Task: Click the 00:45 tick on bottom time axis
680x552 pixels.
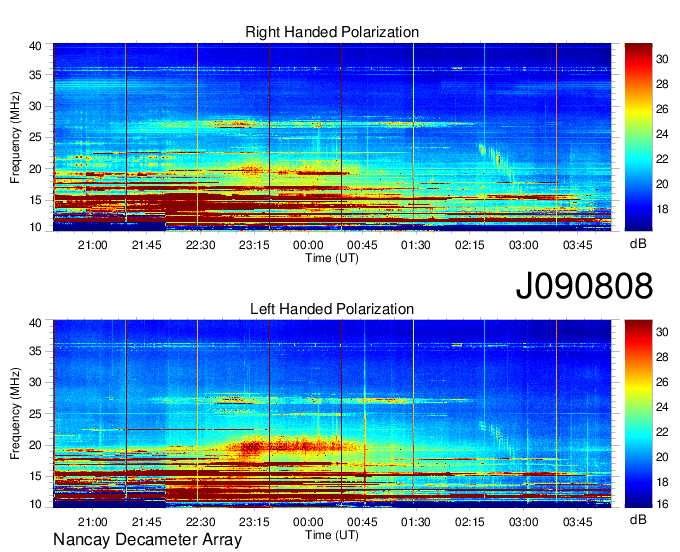Action: 362,522
